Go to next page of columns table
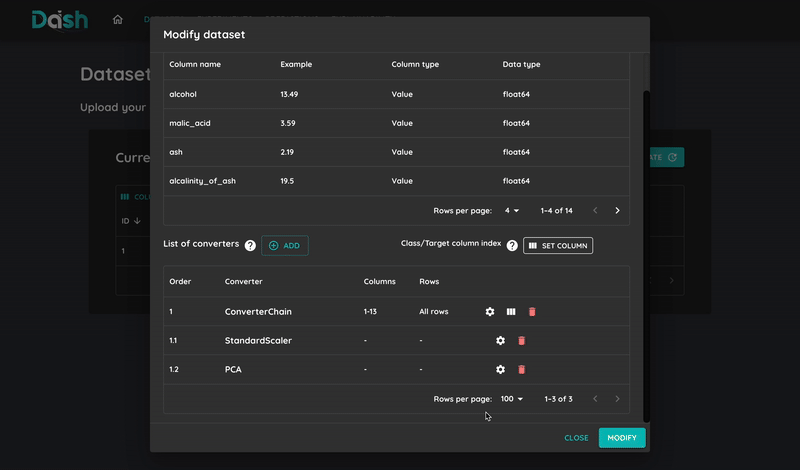 pos(617,210)
